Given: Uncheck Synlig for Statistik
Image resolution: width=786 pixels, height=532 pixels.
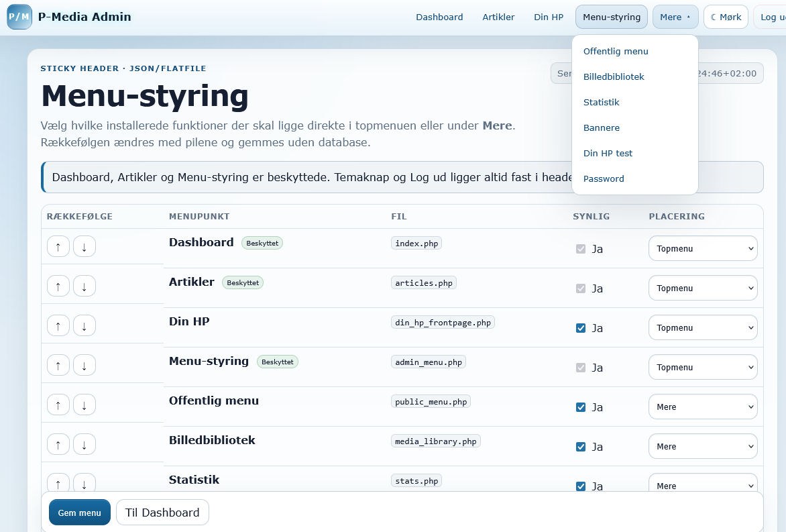Looking at the screenshot, I should pyautogui.click(x=581, y=486).
